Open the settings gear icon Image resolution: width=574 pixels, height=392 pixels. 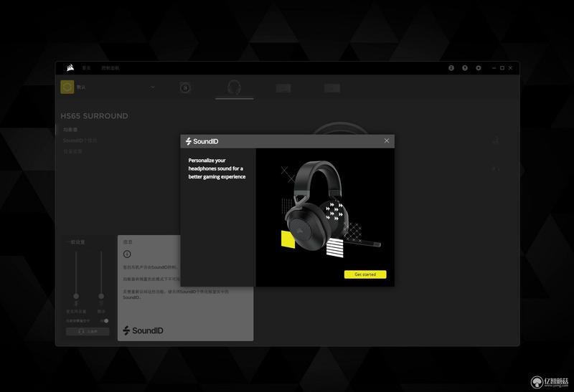(478, 68)
